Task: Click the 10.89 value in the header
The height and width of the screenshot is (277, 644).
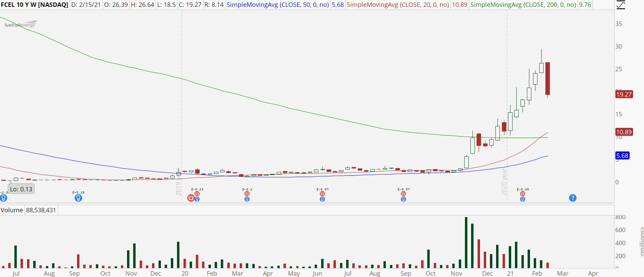Action: [x=459, y=5]
